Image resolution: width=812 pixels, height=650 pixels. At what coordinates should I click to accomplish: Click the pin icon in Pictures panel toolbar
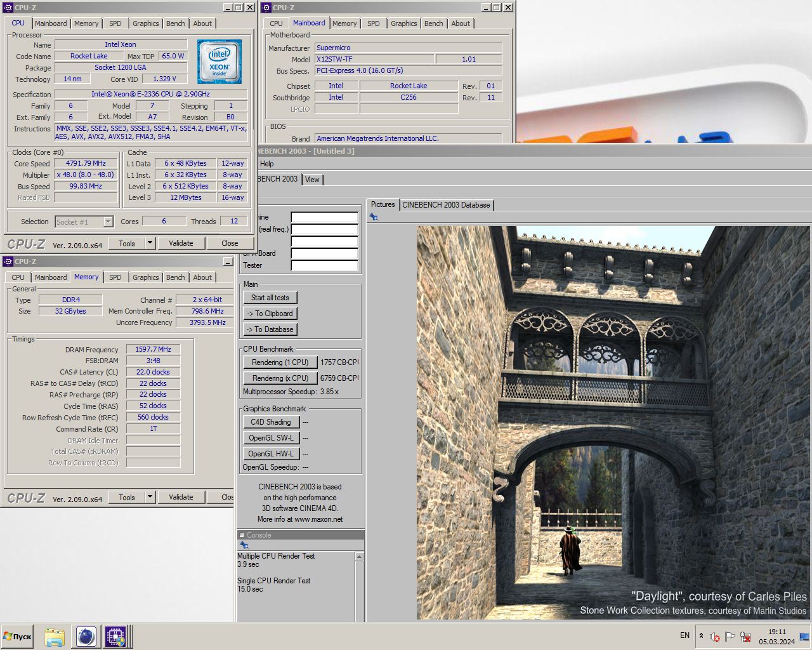pyautogui.click(x=374, y=217)
